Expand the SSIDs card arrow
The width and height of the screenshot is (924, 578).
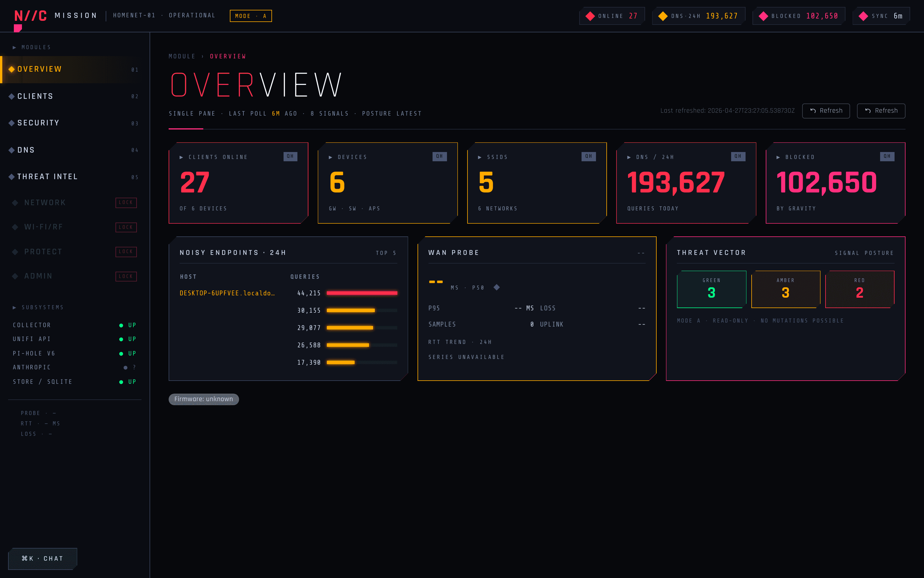[480, 157]
